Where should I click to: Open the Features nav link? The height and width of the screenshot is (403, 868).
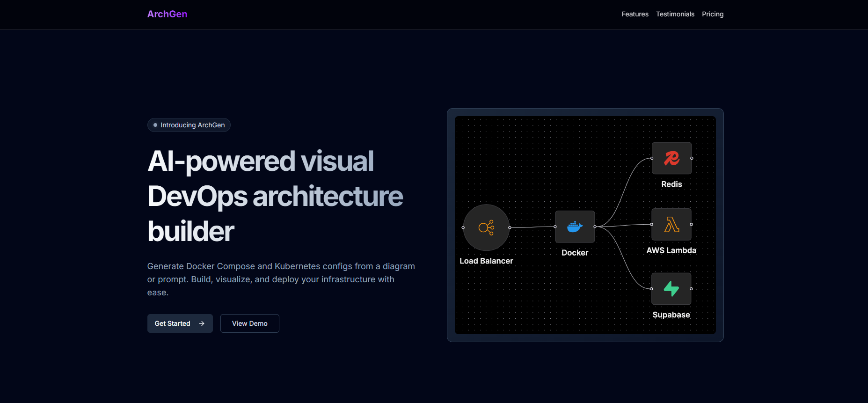(x=635, y=14)
